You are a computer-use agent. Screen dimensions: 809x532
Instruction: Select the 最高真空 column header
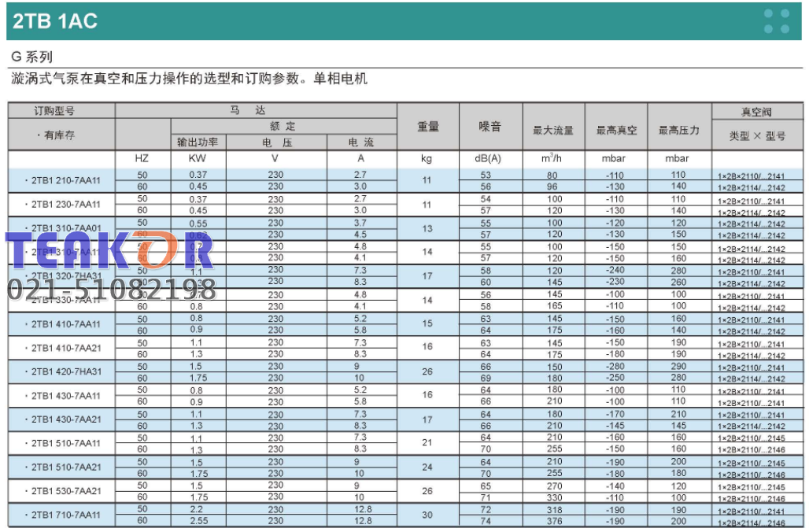coord(616,130)
